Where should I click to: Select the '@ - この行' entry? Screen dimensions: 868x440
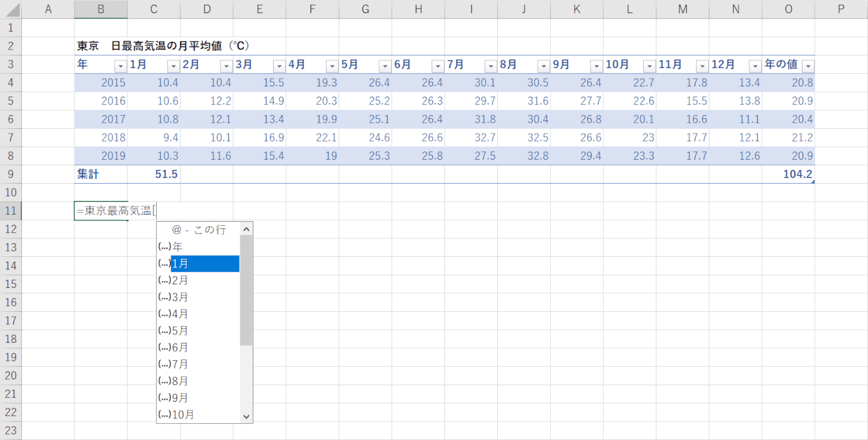pyautogui.click(x=199, y=230)
